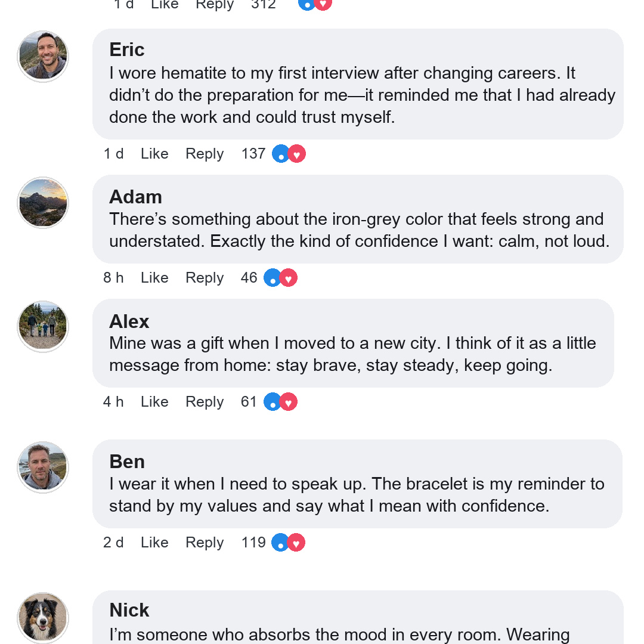This screenshot has height=644, width=644.
Task: Like Alex's comment about moving cities
Action: [x=154, y=402]
